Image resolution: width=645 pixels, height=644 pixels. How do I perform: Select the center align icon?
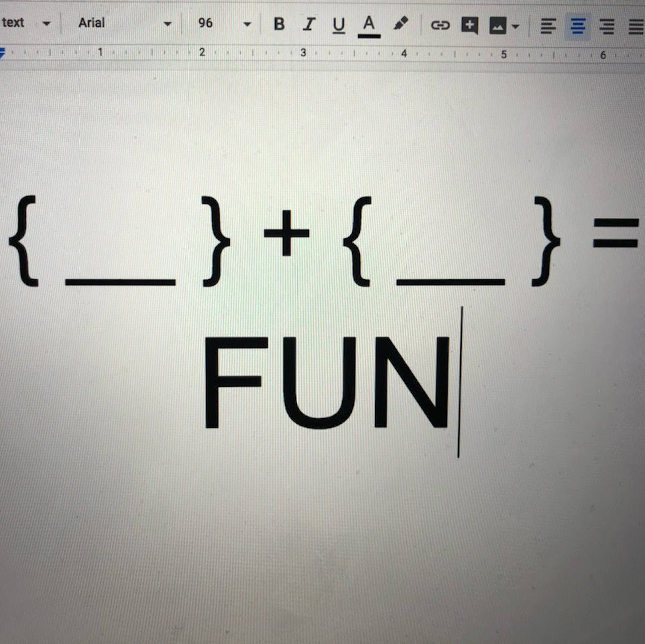[578, 26]
